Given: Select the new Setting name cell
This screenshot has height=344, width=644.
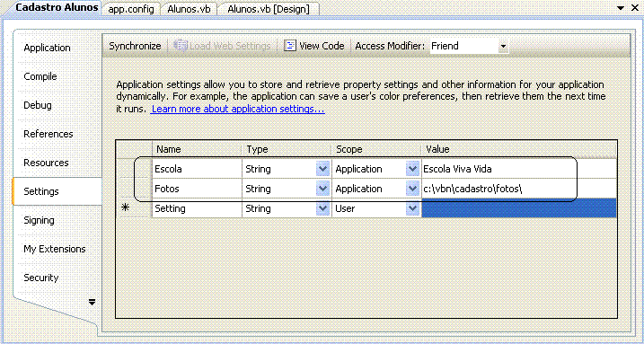Looking at the screenshot, I should click(197, 208).
